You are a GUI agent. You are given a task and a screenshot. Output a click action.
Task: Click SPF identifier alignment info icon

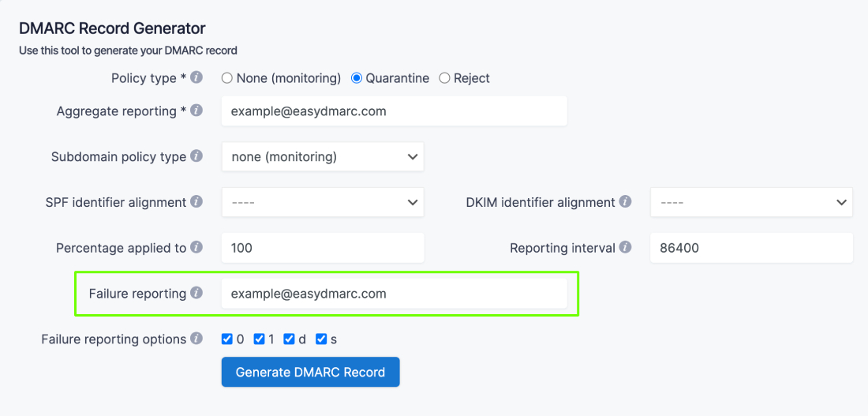click(196, 202)
